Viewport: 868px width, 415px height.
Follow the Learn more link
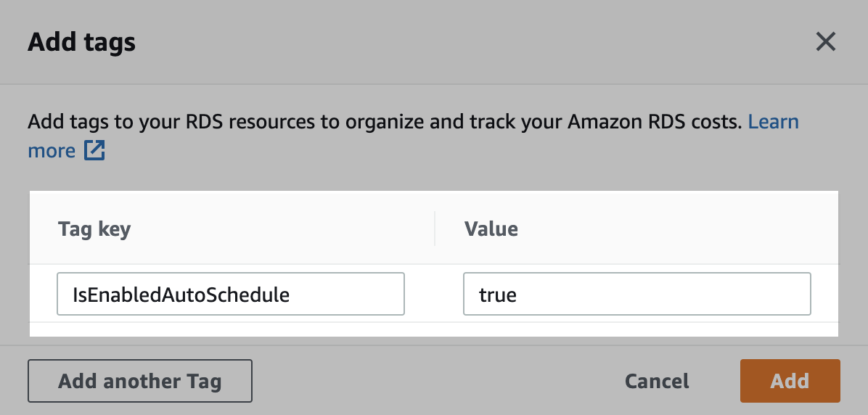point(773,121)
